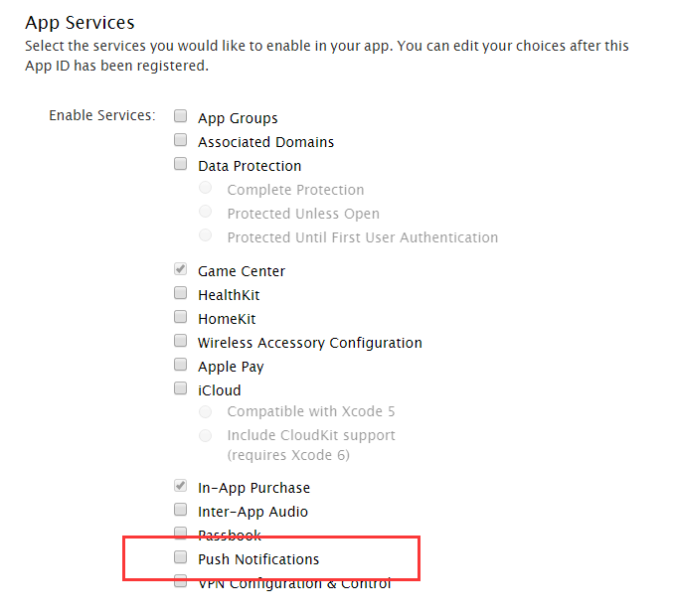The height and width of the screenshot is (616, 673).
Task: Enable Push Notifications checkbox
Action: (x=181, y=558)
